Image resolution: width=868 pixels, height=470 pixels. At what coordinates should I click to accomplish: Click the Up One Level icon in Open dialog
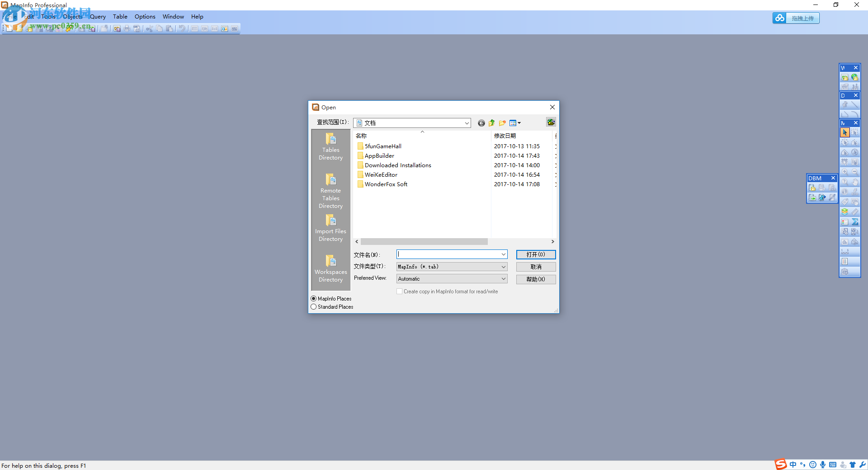pyautogui.click(x=492, y=122)
